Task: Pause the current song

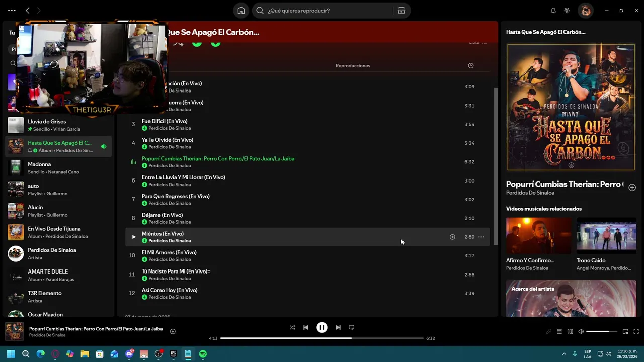Action: pos(322,327)
